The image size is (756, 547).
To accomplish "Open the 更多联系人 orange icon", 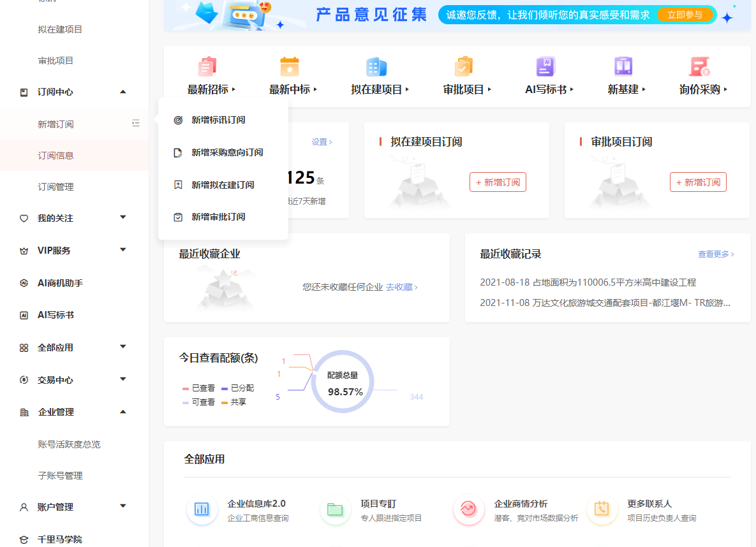I will click(602, 509).
